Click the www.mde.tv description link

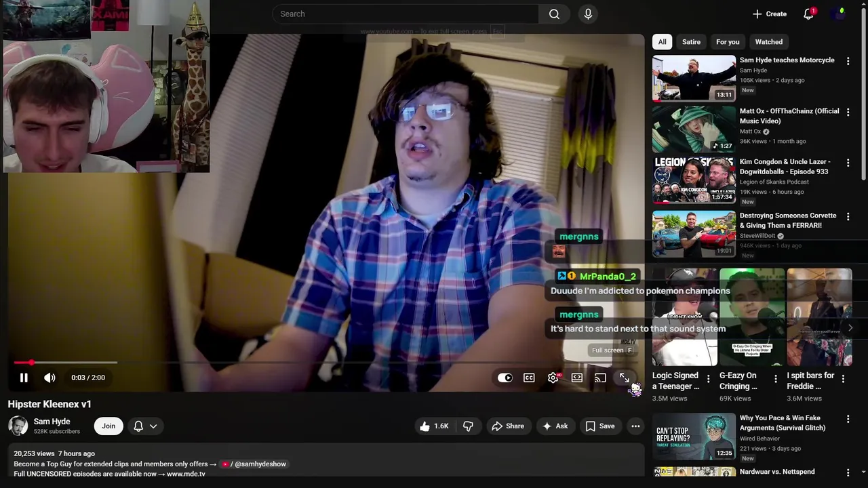(x=186, y=474)
